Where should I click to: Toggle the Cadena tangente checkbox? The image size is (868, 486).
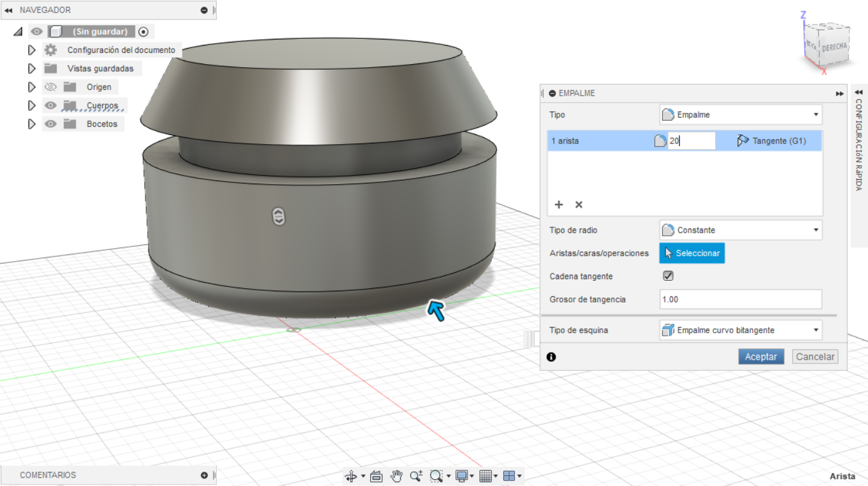point(668,276)
